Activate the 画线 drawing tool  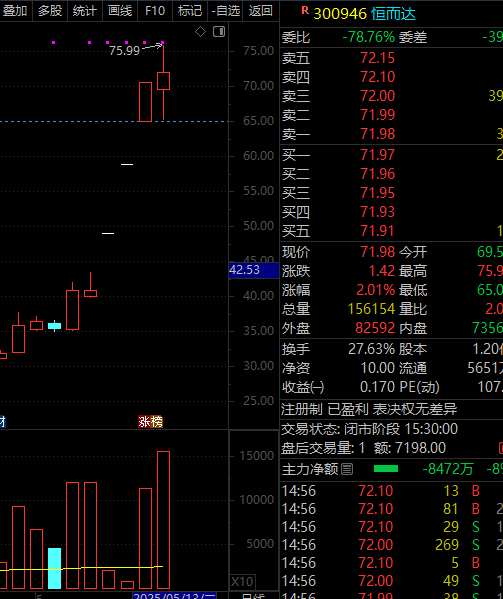click(x=120, y=10)
